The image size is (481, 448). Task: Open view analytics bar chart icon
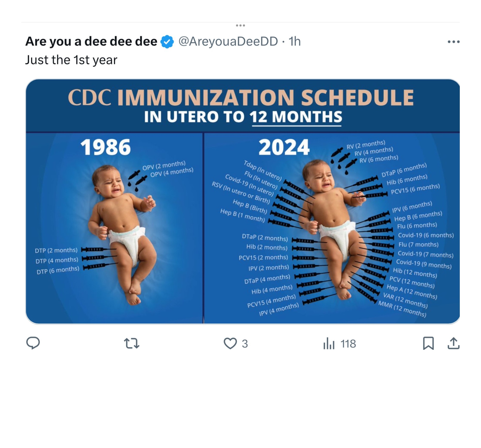329,343
